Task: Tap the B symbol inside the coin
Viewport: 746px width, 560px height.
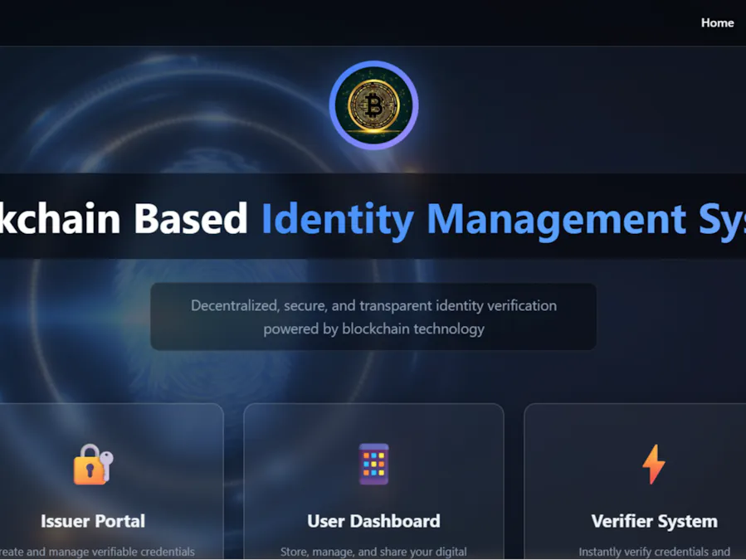Action: point(373,105)
